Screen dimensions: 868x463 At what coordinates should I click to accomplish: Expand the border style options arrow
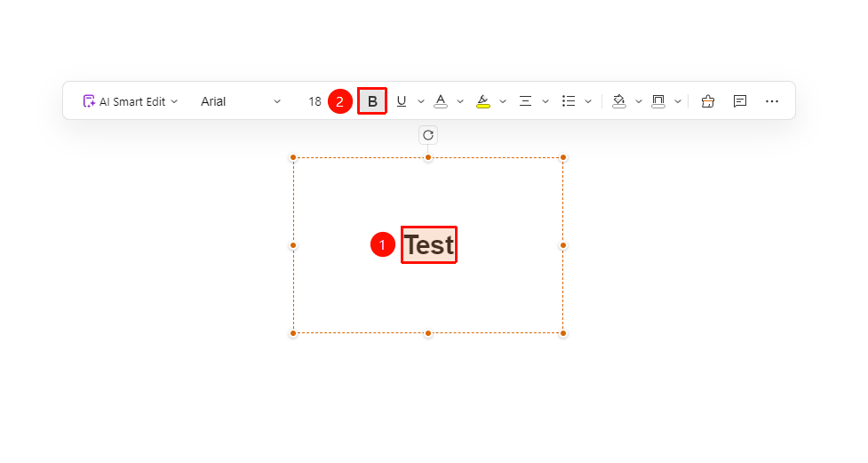678,101
